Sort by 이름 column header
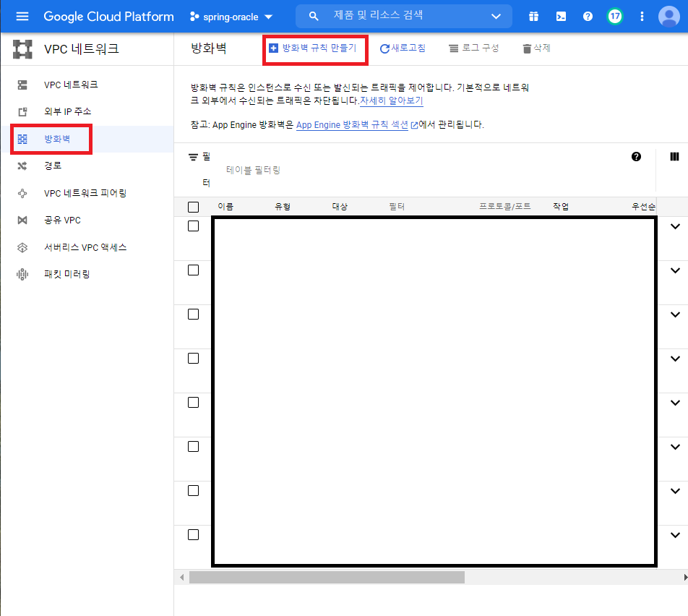 click(x=225, y=207)
